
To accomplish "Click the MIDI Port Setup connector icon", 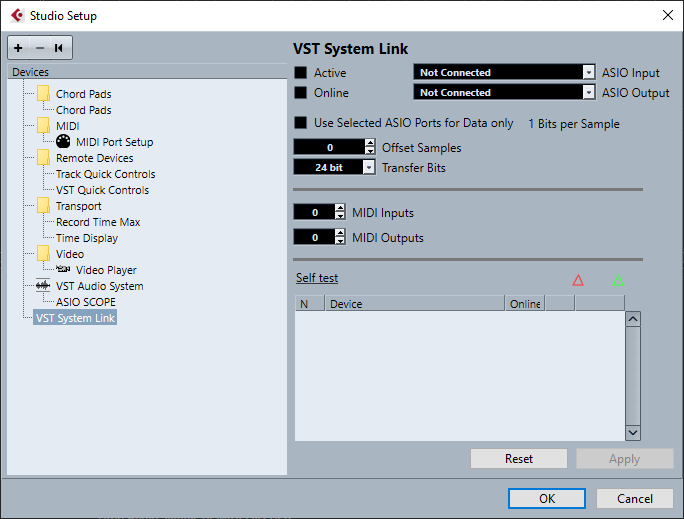I will [63, 142].
